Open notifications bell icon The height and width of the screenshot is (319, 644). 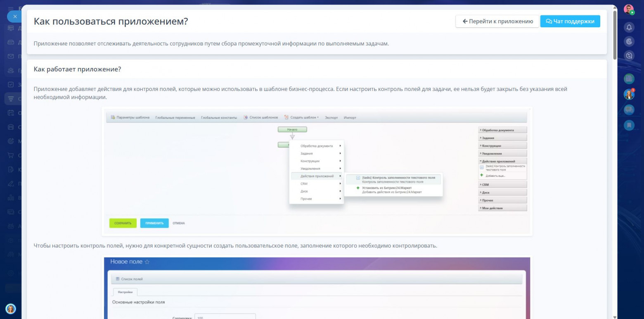click(x=629, y=27)
